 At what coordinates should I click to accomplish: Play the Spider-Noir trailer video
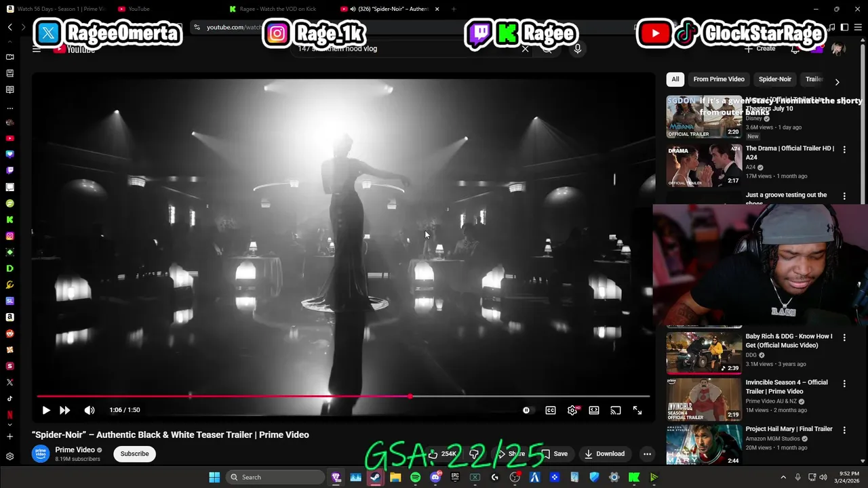point(46,410)
